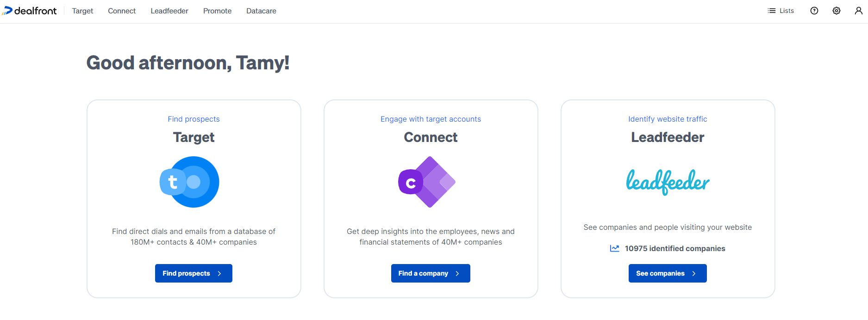Click the Find prospects link text
This screenshot has width=868, height=320.
pos(194,119)
